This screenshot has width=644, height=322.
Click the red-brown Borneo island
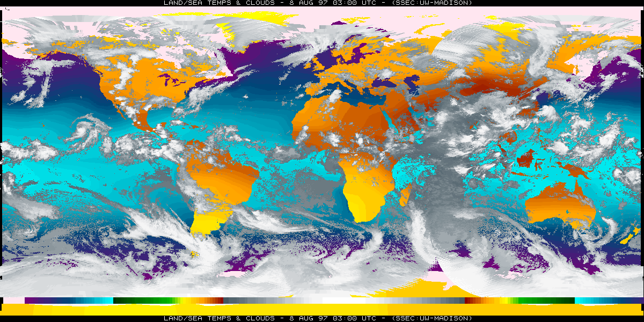tap(526, 159)
